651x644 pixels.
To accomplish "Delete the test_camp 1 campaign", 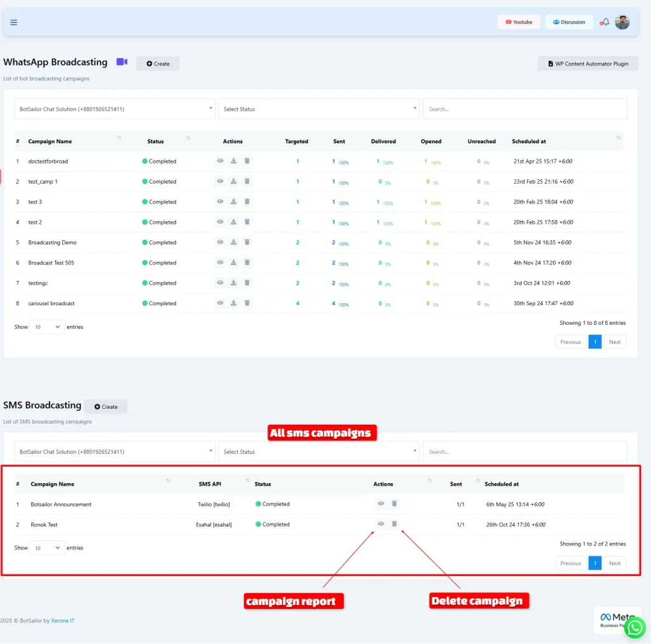I will click(x=247, y=181).
